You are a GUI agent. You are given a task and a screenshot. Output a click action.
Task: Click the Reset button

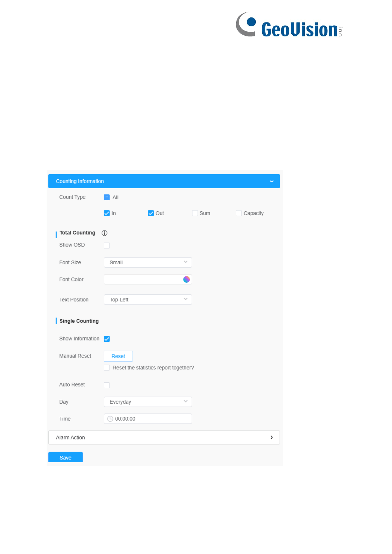[118, 356]
